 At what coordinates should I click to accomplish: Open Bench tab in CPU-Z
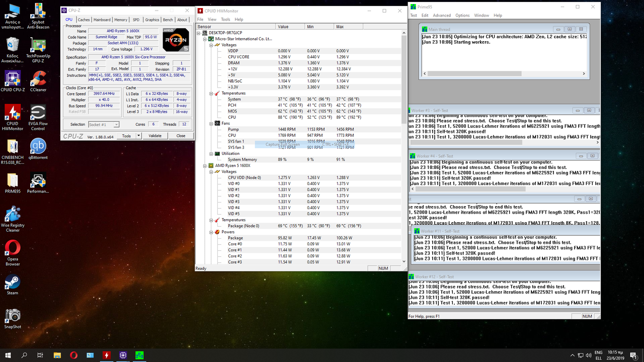pos(168,20)
